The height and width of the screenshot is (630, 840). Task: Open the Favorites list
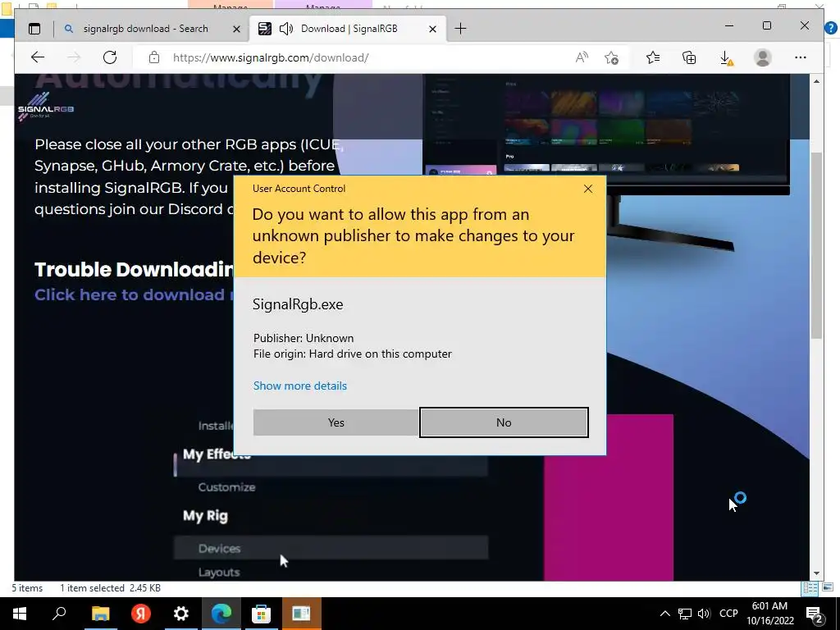tap(652, 57)
